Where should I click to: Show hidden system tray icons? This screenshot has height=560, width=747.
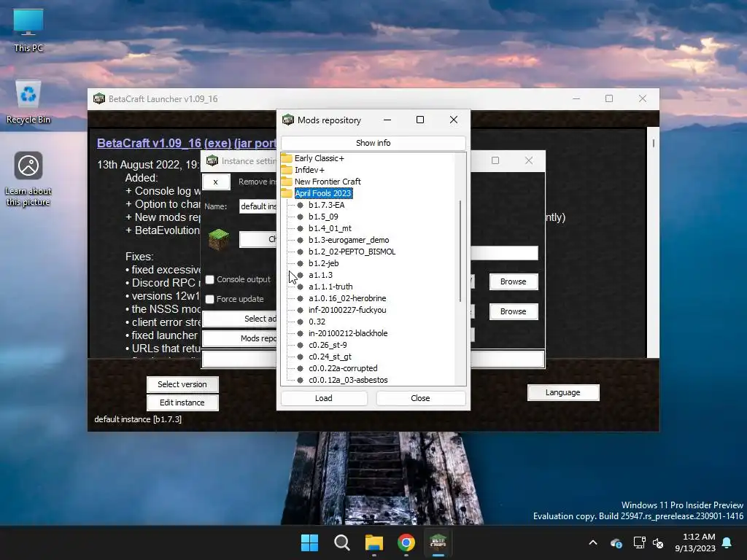point(593,542)
